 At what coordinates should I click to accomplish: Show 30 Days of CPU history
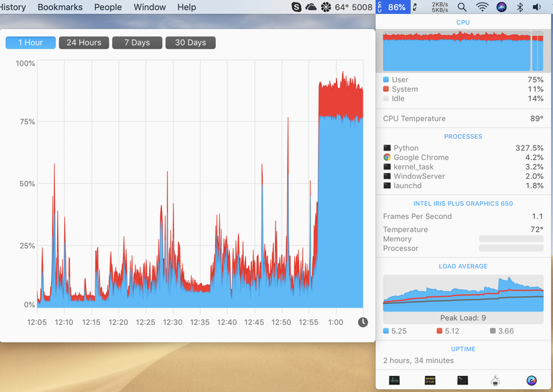[190, 43]
